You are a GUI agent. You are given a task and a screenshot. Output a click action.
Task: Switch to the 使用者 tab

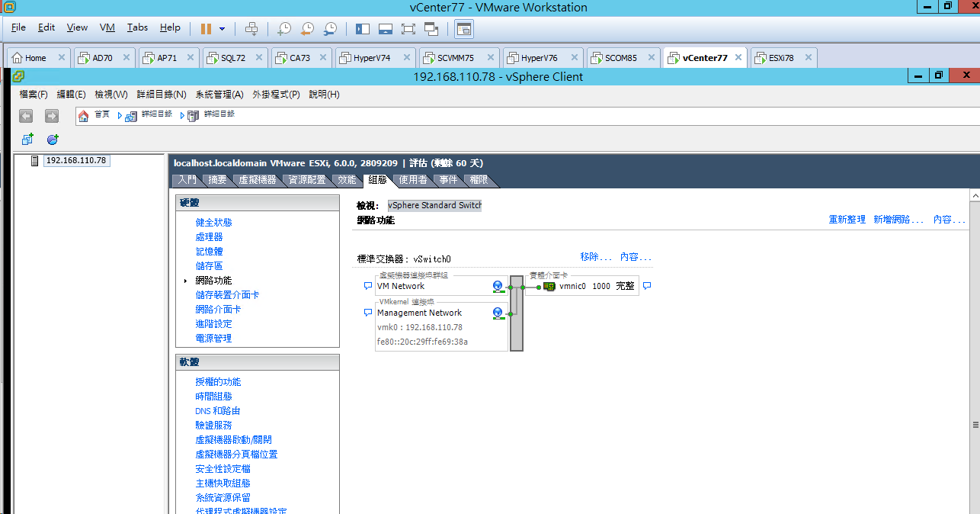pyautogui.click(x=413, y=180)
